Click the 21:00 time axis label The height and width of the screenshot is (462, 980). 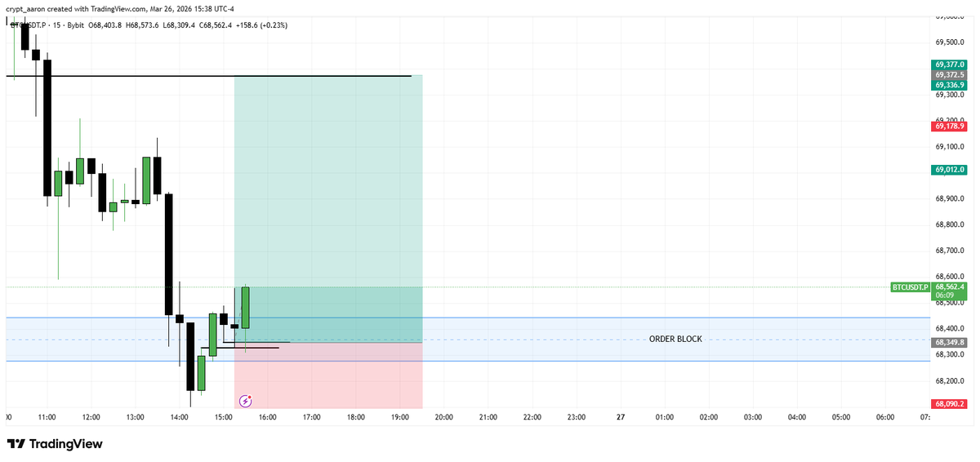[488, 417]
